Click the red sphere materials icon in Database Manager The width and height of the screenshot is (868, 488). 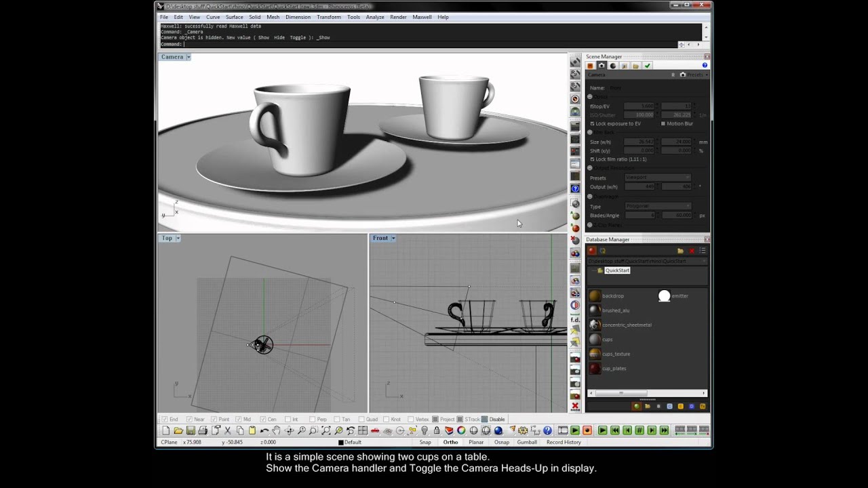coord(592,251)
